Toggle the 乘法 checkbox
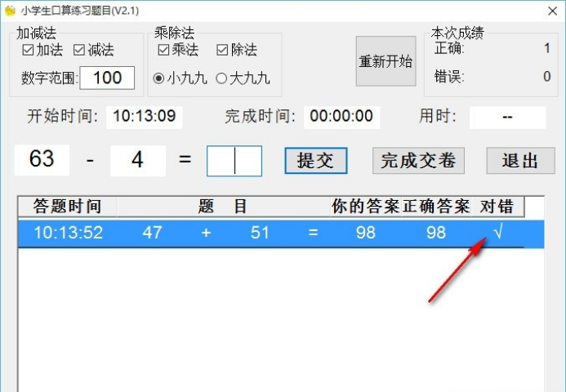Screen dimensions: 566x392 pyautogui.click(x=178, y=50)
